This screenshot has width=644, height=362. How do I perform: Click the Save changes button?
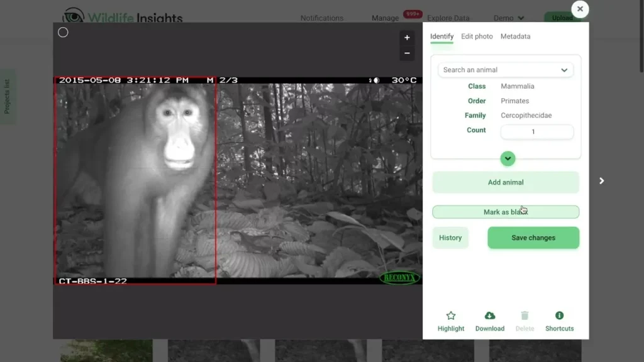tap(533, 238)
